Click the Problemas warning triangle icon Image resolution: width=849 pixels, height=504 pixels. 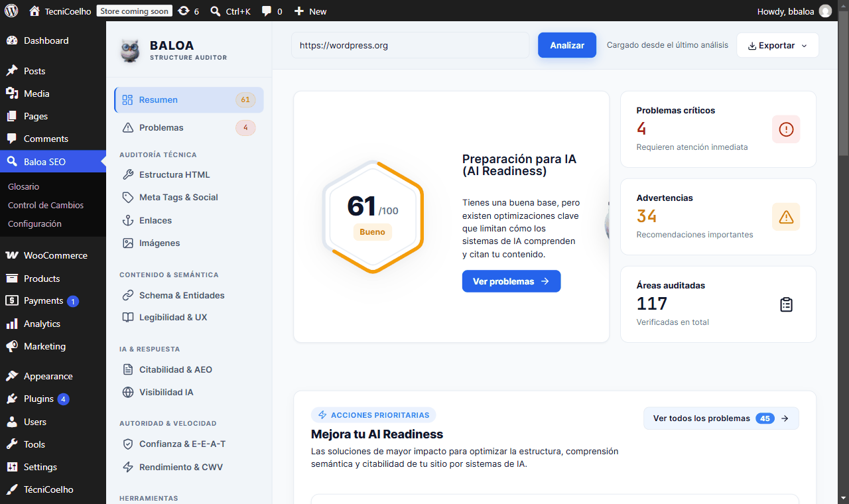click(128, 127)
